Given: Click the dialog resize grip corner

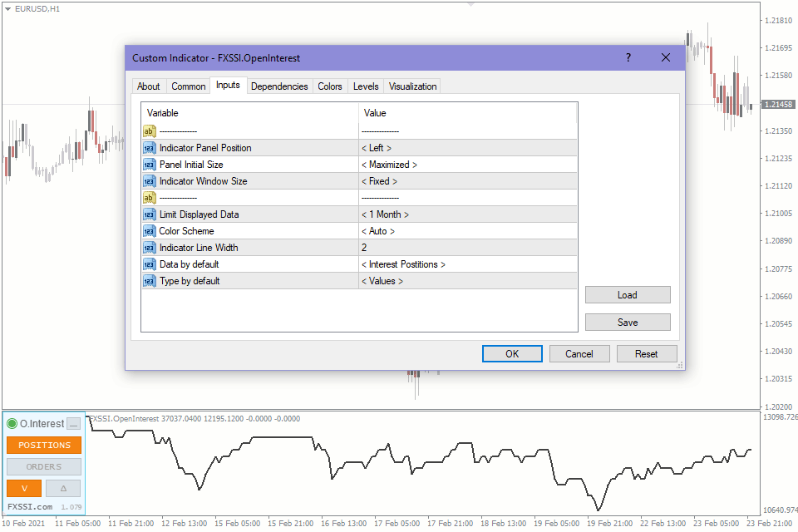Looking at the screenshot, I should click(x=680, y=365).
